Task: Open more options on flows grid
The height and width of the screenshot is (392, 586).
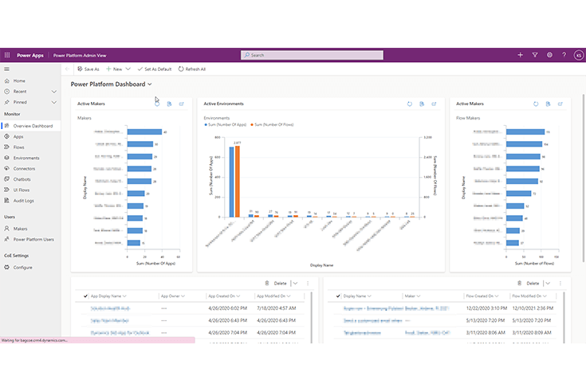Action: click(x=560, y=284)
